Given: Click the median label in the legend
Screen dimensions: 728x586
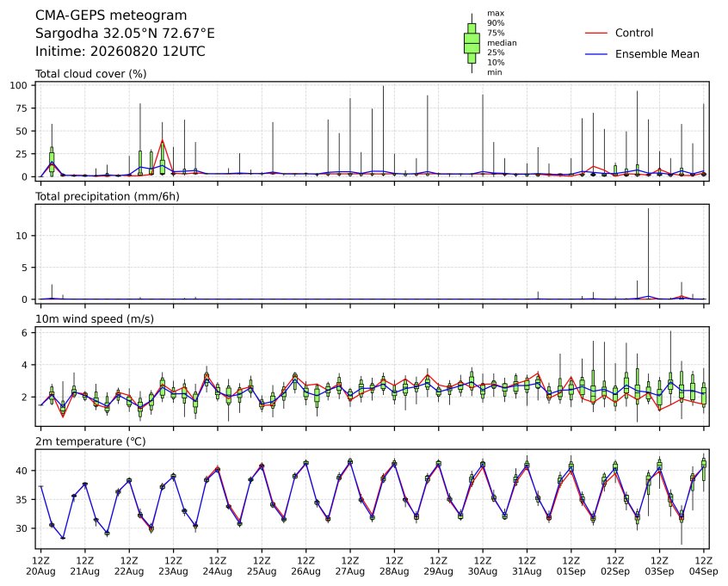Looking at the screenshot, I should pos(502,43).
